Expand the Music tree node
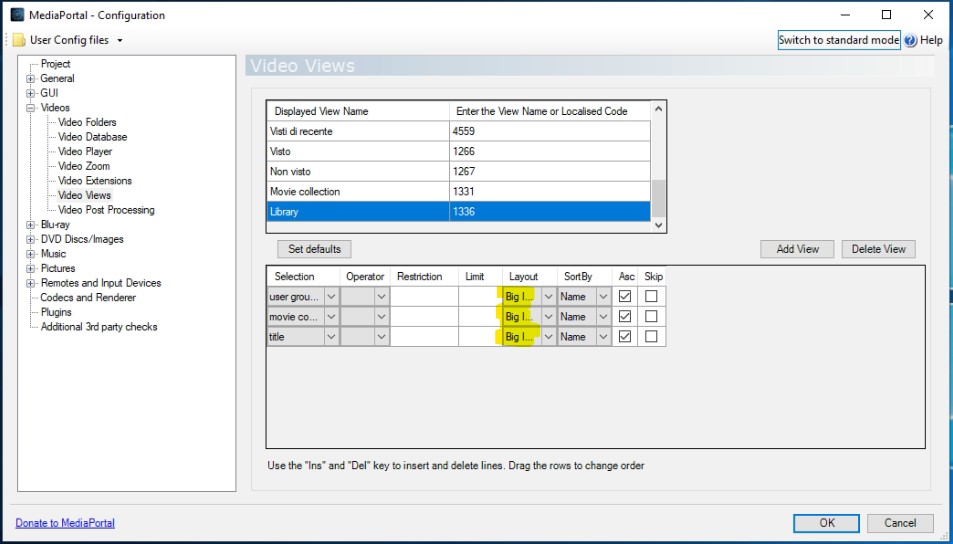This screenshot has height=544, width=953. (x=30, y=253)
